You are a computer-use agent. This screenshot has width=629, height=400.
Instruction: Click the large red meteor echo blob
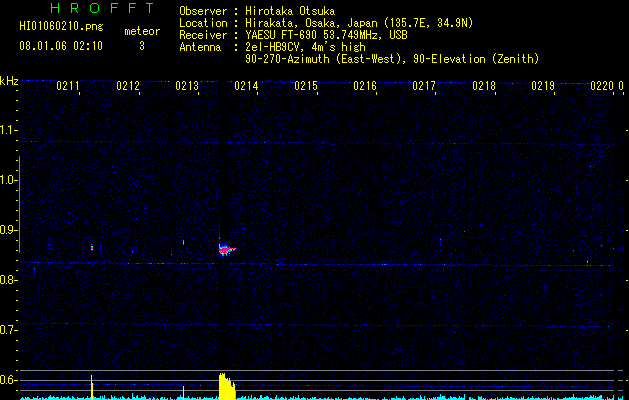(226, 250)
